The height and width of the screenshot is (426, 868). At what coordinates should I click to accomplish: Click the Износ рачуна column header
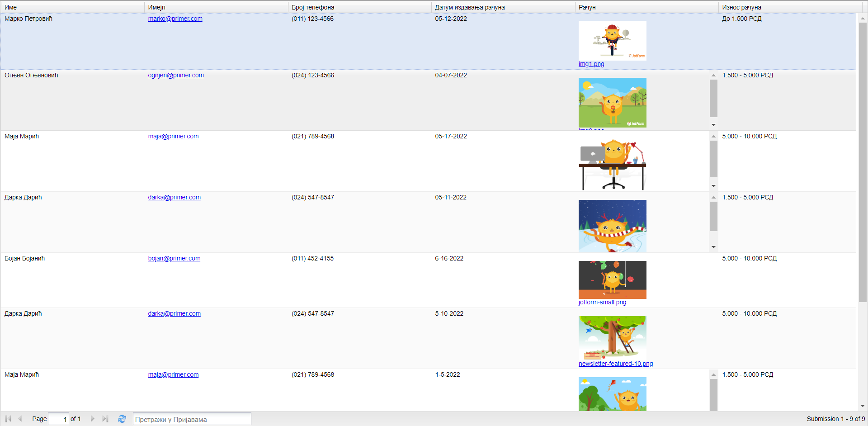tap(791, 7)
